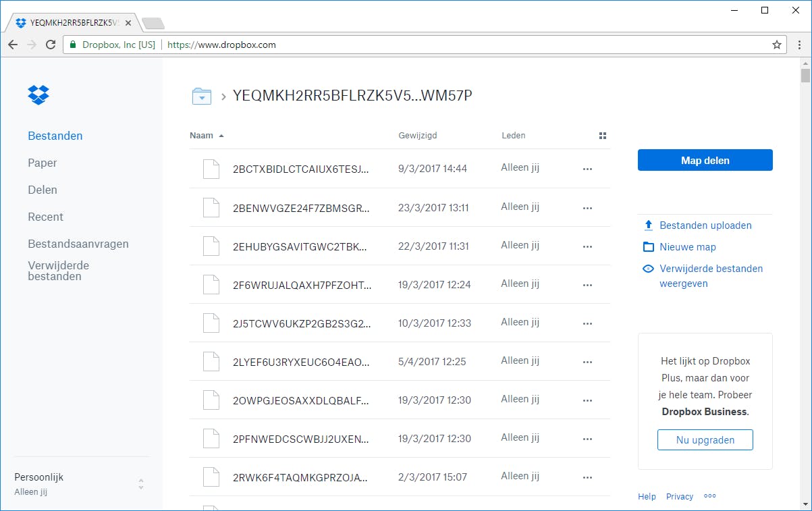This screenshot has width=812, height=511.
Task: Sort files by Naam column header
Action: (x=201, y=136)
